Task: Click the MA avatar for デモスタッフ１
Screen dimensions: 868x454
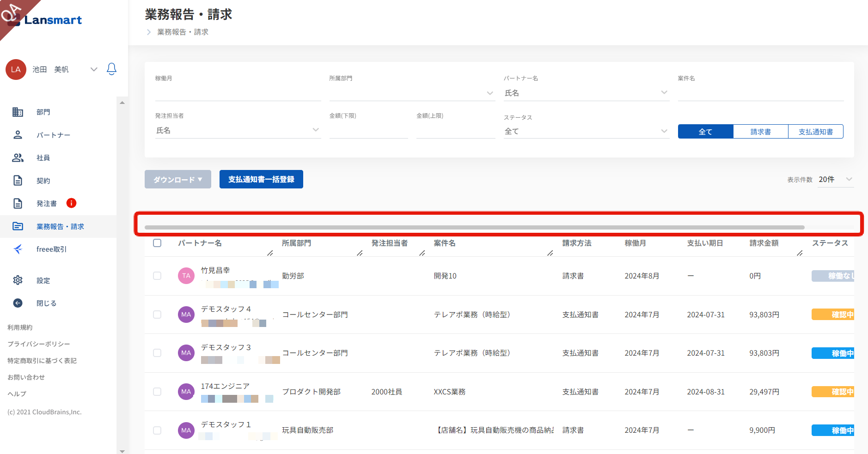Action: pos(186,430)
